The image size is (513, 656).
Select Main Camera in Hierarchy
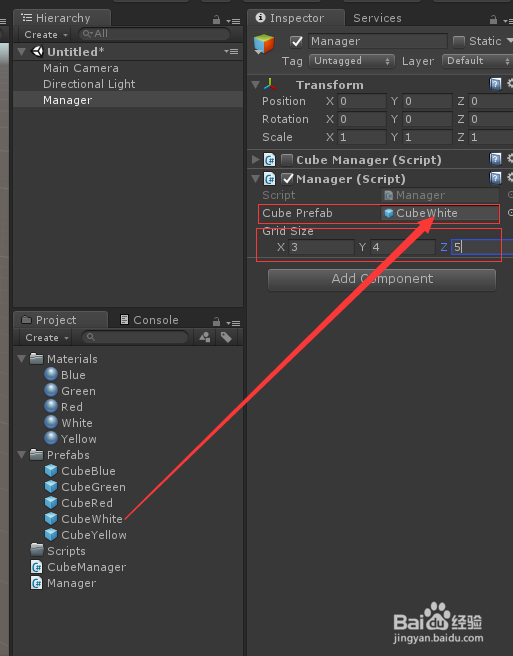81,68
